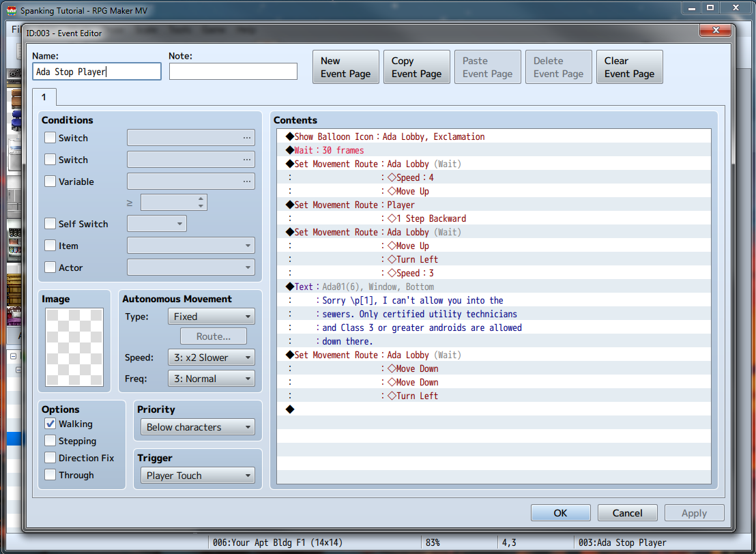The width and height of the screenshot is (756, 554).
Task: Click the Apply button
Action: (x=694, y=512)
